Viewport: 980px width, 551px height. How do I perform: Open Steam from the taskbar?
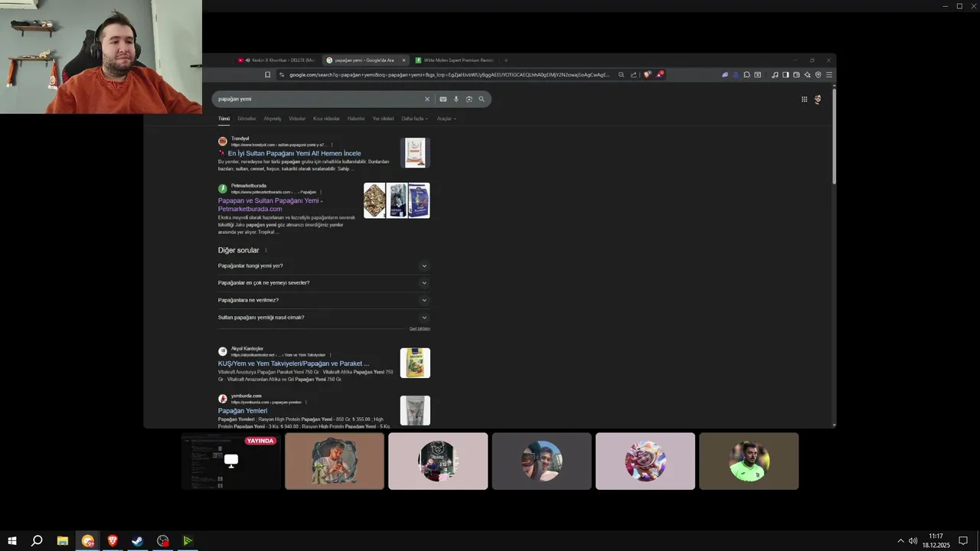point(138,541)
